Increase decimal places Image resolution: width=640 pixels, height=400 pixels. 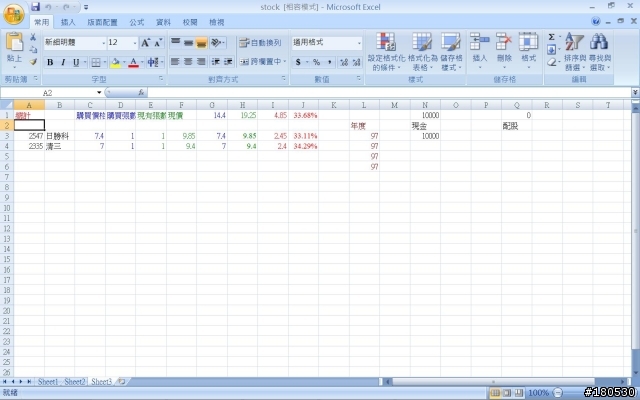(x=344, y=62)
